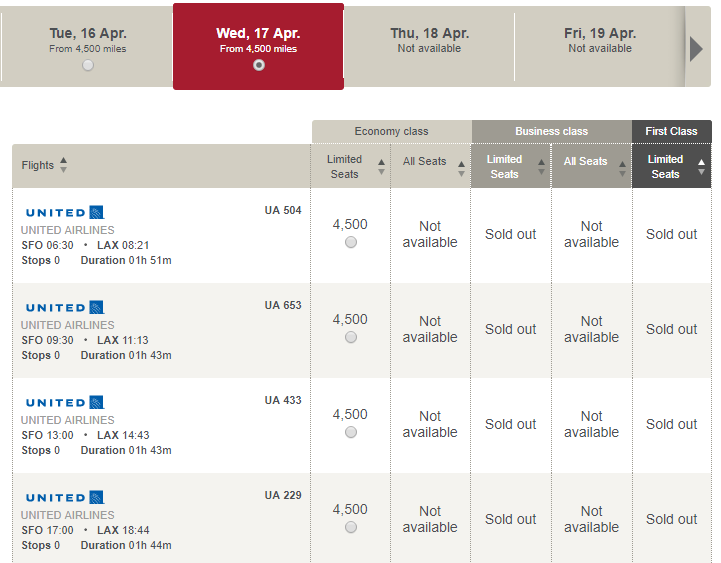
Task: Click the Economy class header
Action: 392,132
